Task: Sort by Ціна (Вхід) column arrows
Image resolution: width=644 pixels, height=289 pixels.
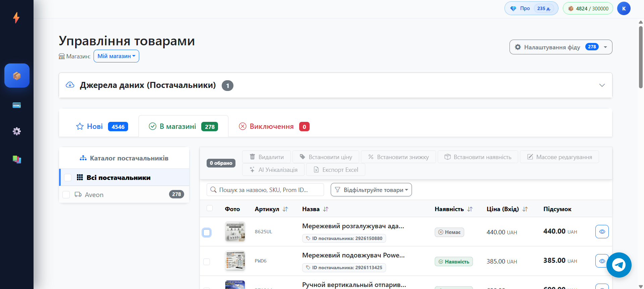Action: point(525,209)
